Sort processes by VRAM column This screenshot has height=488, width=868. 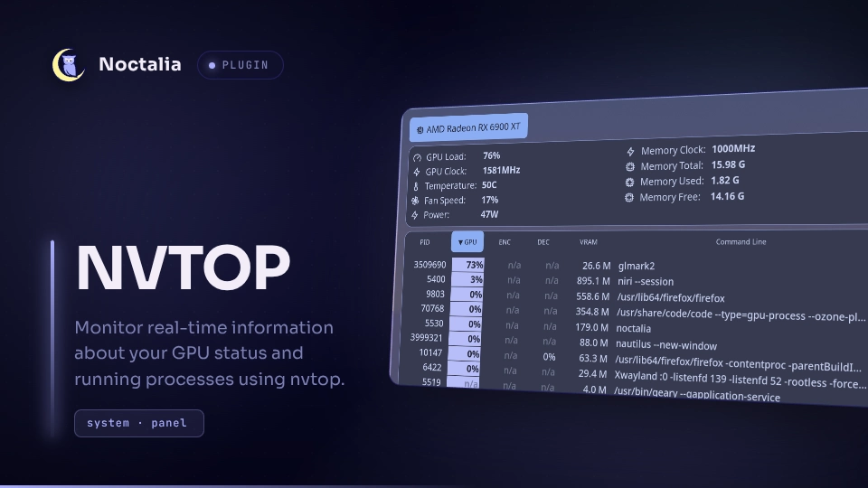[x=588, y=242]
